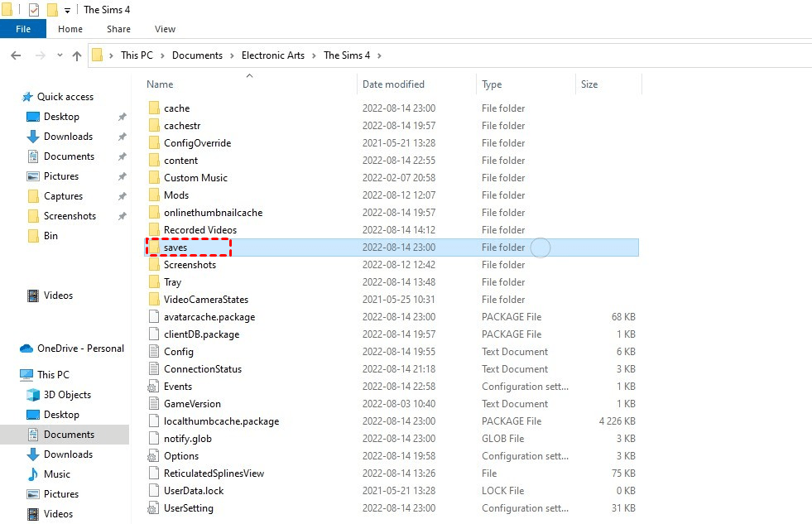
Task: Select the Config text document icon
Action: pyautogui.click(x=154, y=352)
